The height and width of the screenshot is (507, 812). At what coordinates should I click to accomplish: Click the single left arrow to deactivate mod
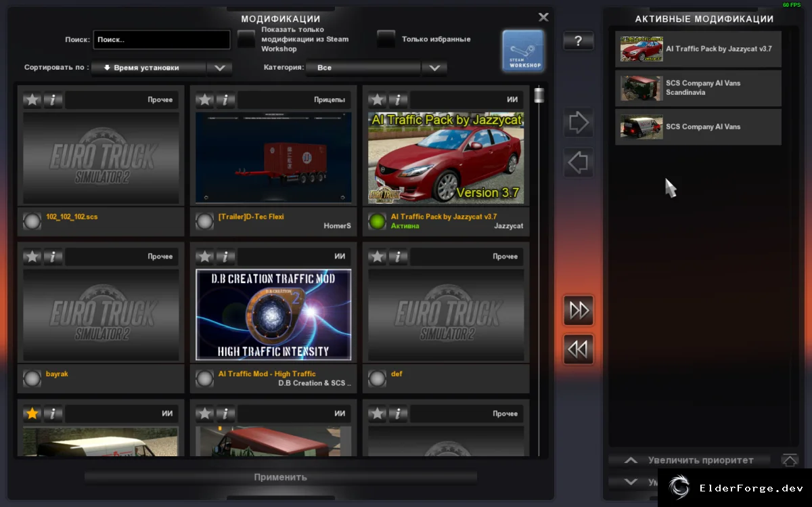(579, 162)
